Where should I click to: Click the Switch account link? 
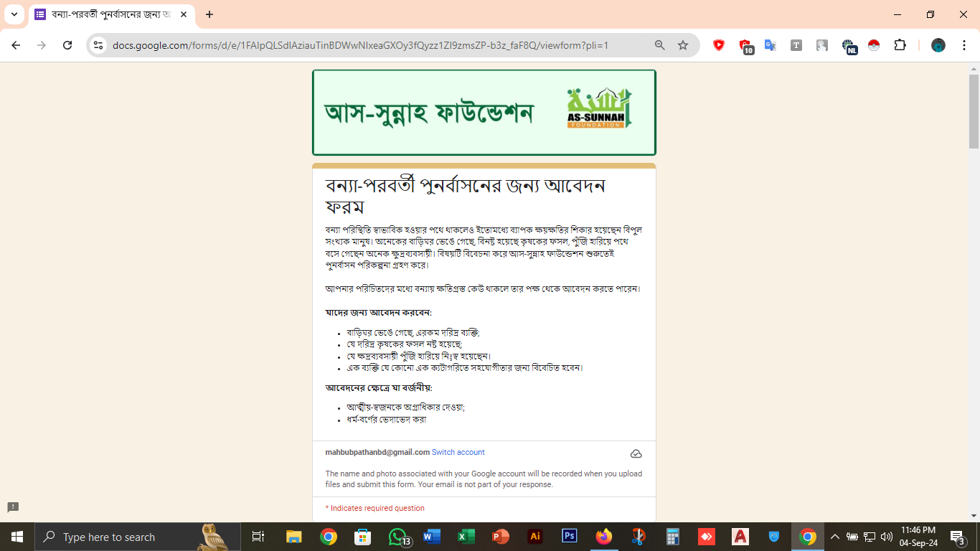pos(458,453)
